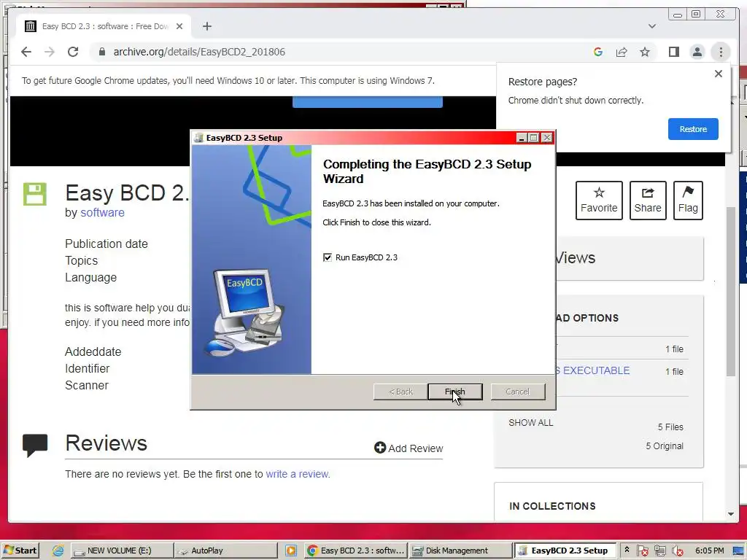
Task: Click the share page icon in Chrome
Action: click(622, 52)
